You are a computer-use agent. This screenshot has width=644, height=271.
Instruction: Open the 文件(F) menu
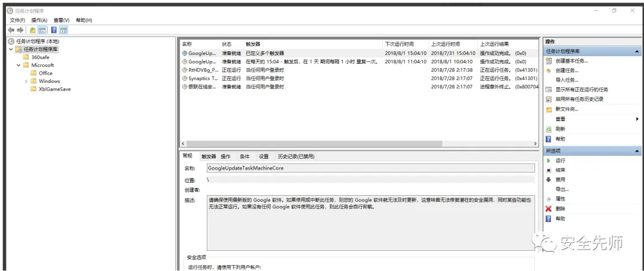(17, 20)
